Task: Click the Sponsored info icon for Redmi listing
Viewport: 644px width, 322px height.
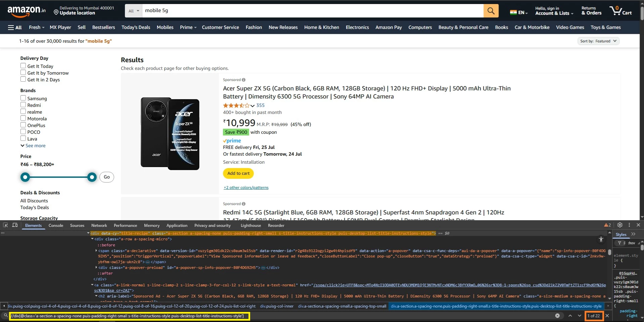Action: (x=243, y=204)
